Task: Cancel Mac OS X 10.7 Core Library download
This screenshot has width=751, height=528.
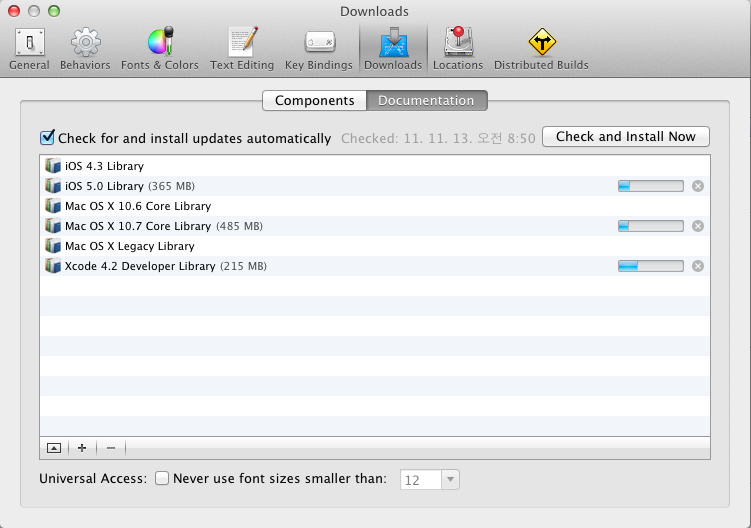Action: pyautogui.click(x=698, y=226)
